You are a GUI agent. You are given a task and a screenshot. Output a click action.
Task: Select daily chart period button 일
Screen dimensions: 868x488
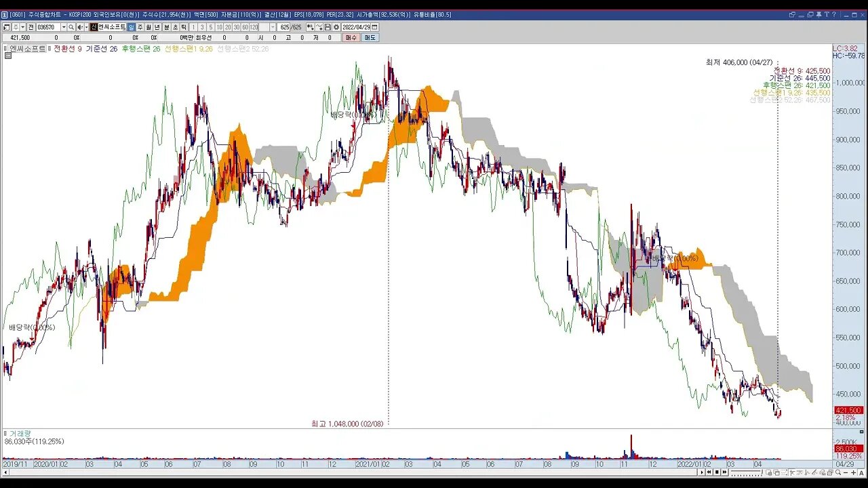point(132,27)
